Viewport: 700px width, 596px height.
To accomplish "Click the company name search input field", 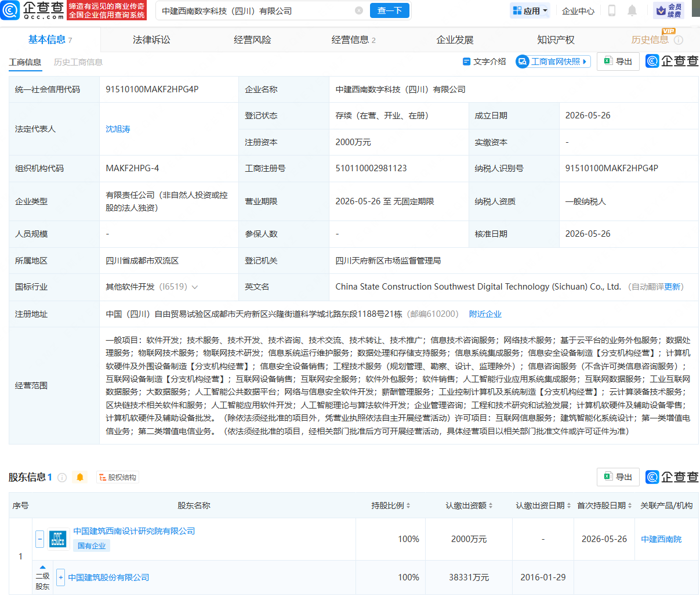I will click(255, 10).
